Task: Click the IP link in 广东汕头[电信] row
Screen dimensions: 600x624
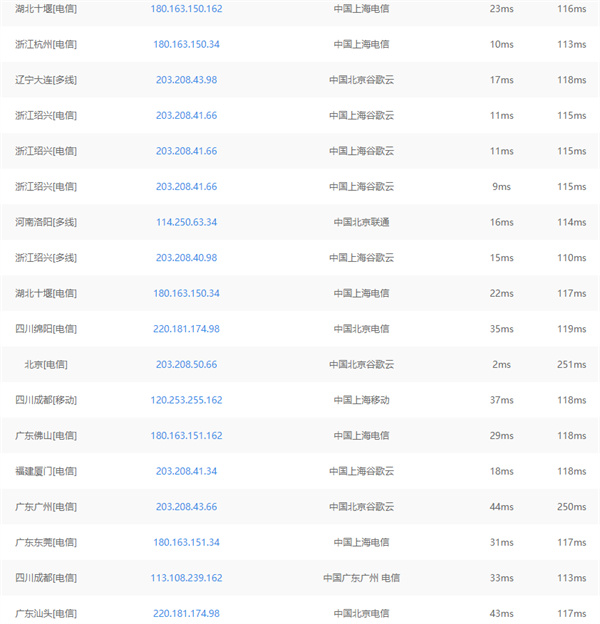Action: pos(186,613)
